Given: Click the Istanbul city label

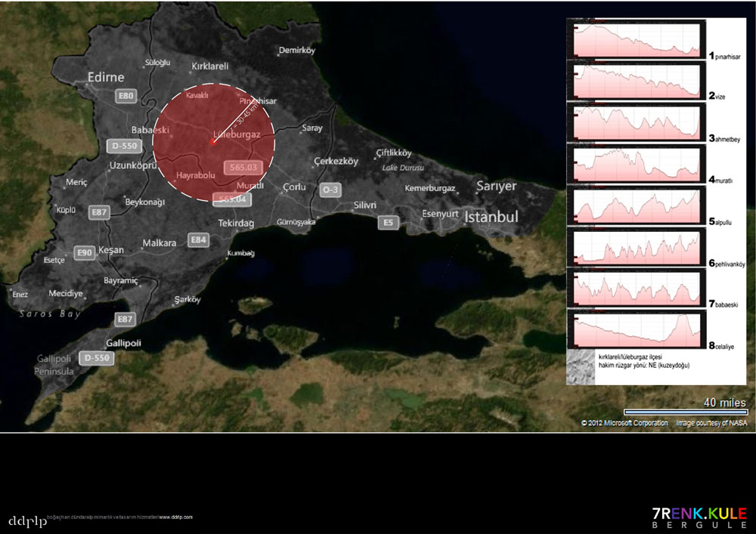Looking at the screenshot, I should click(492, 217).
